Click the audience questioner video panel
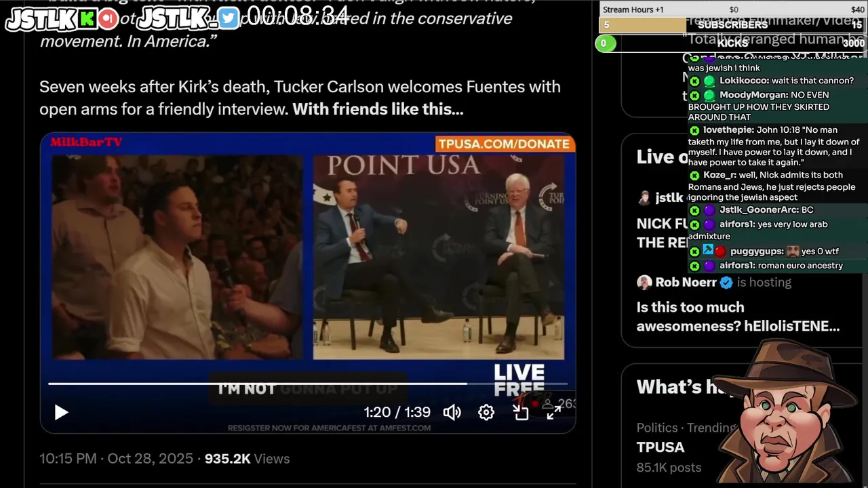Viewport: 868px width, 488px height. (x=178, y=257)
